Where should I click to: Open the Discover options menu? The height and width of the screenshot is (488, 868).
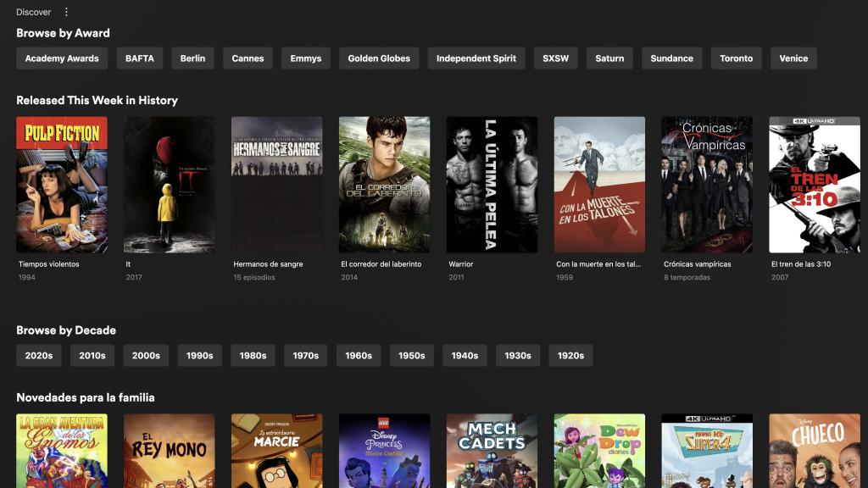tap(65, 11)
